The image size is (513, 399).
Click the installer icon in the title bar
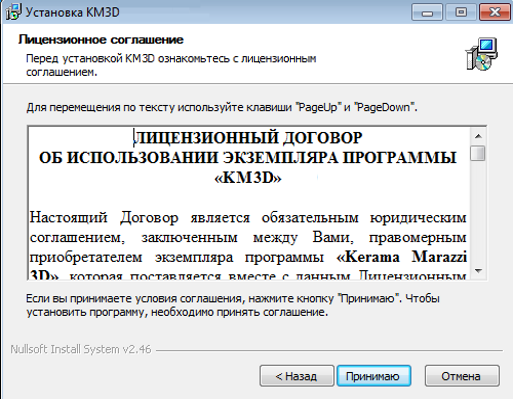(x=13, y=12)
